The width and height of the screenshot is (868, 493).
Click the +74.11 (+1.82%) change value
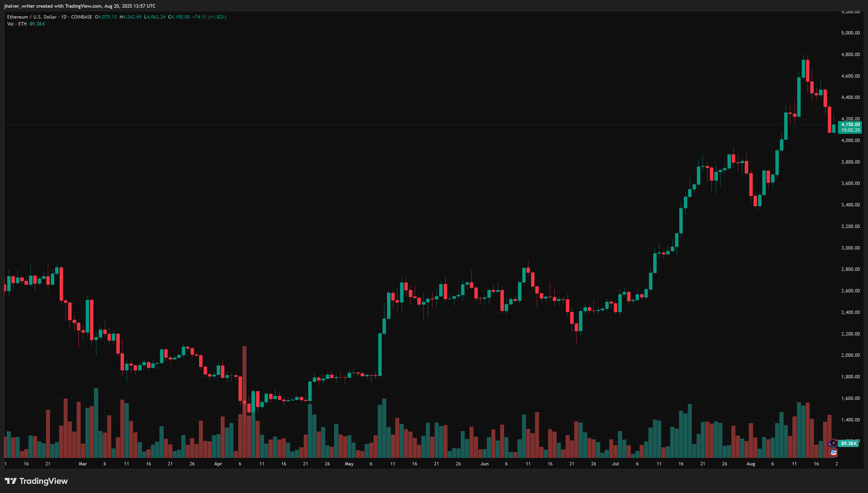209,17
